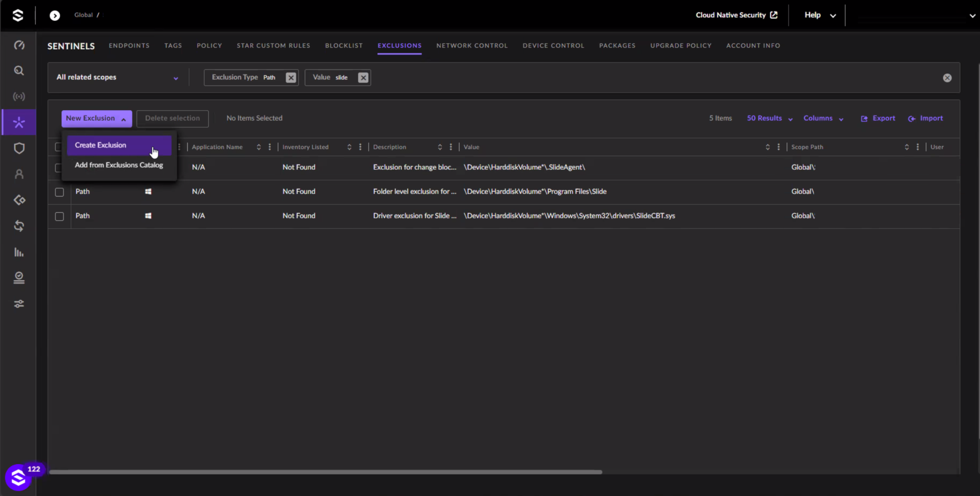980x496 pixels.
Task: Open the diamond eye sidebar icon
Action: [x=19, y=200]
